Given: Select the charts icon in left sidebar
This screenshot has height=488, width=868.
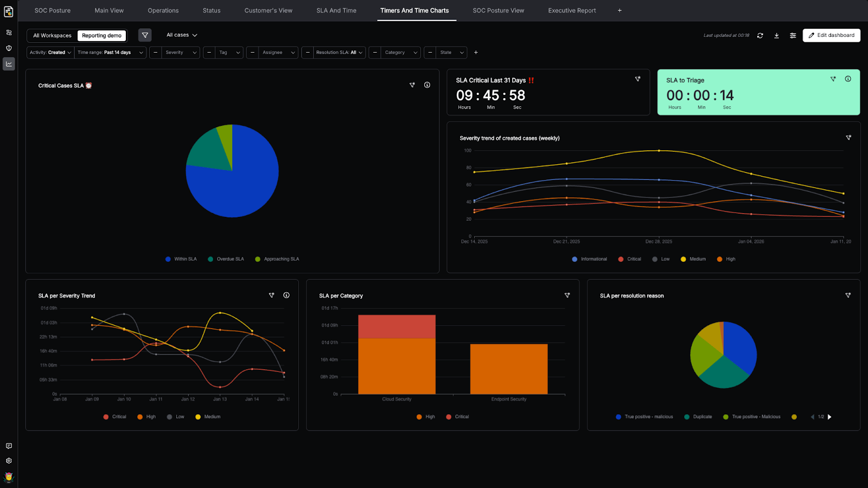Looking at the screenshot, I should 9,63.
